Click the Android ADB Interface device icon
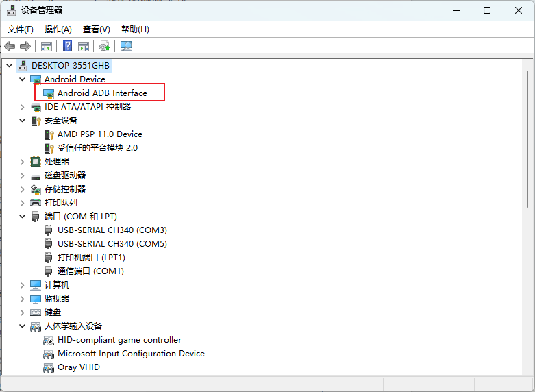Screen dimensions: 535x392 (49, 93)
